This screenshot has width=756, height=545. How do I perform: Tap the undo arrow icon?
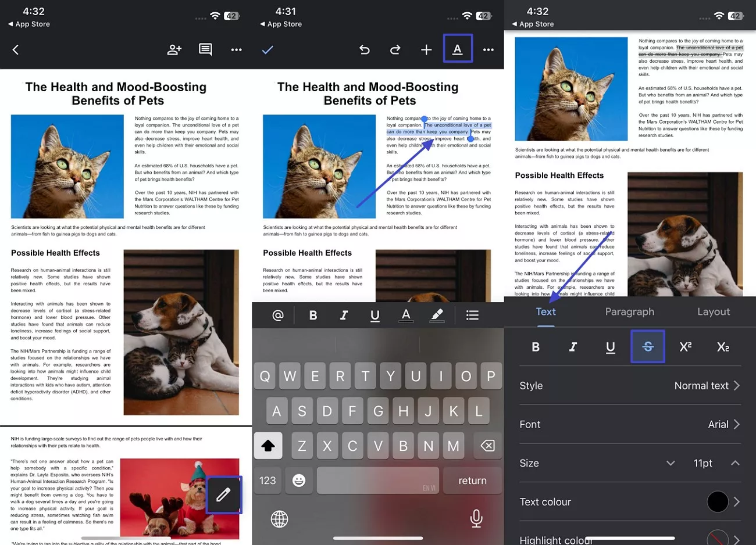tap(365, 50)
